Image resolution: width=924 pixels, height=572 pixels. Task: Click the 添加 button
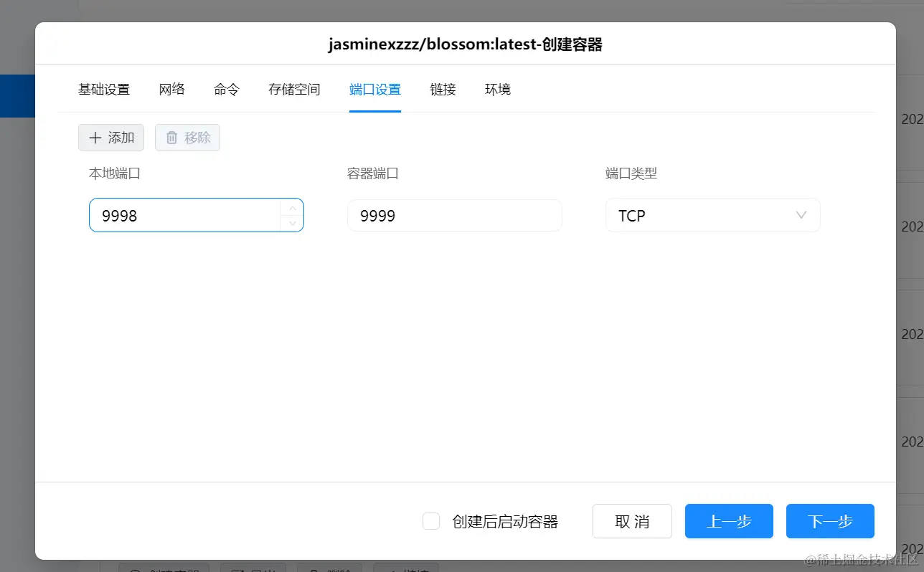tap(110, 137)
